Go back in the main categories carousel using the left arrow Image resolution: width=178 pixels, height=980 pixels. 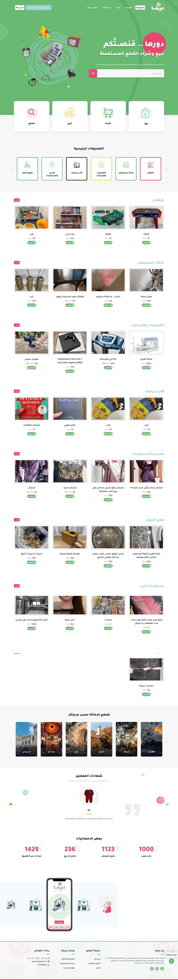point(11,168)
